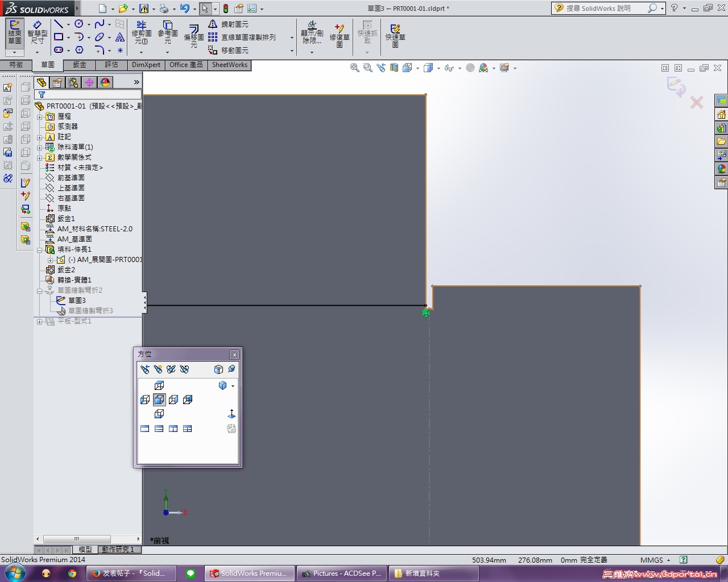Click the 偏移圖元 offset entities tool
This screenshot has height=582, width=728.
(193, 35)
